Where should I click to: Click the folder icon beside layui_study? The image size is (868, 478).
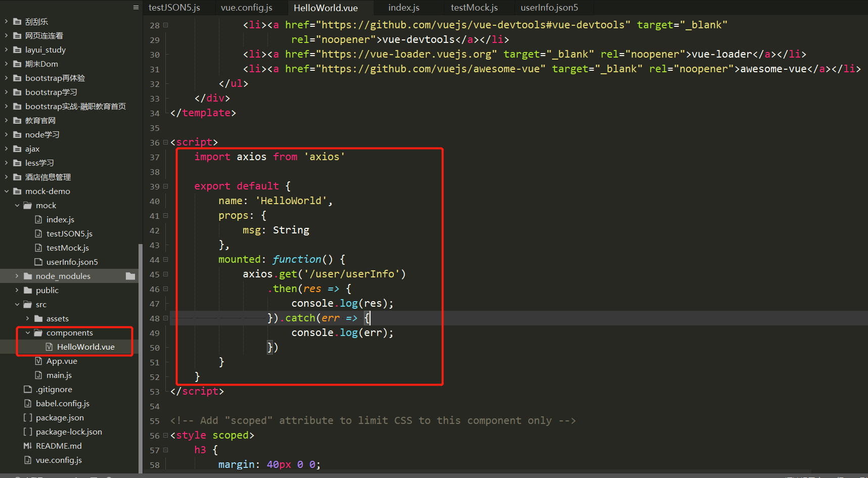pos(17,50)
